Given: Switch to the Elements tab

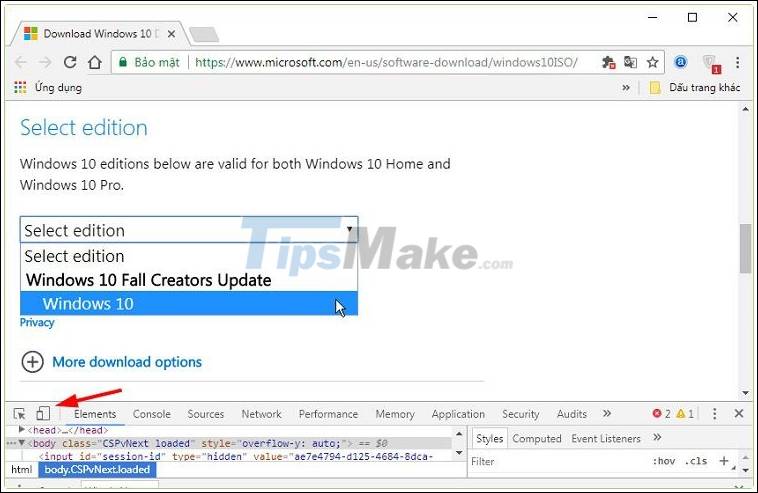Looking at the screenshot, I should 95,414.
